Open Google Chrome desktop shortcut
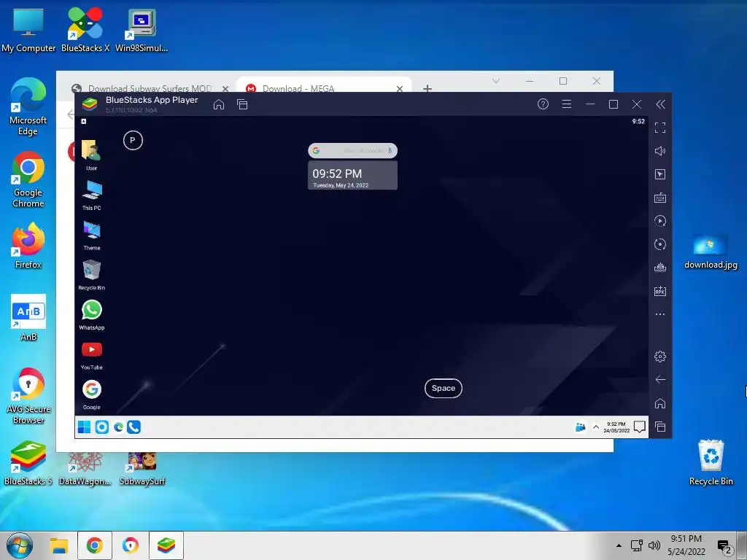This screenshot has width=747, height=560. pyautogui.click(x=28, y=179)
